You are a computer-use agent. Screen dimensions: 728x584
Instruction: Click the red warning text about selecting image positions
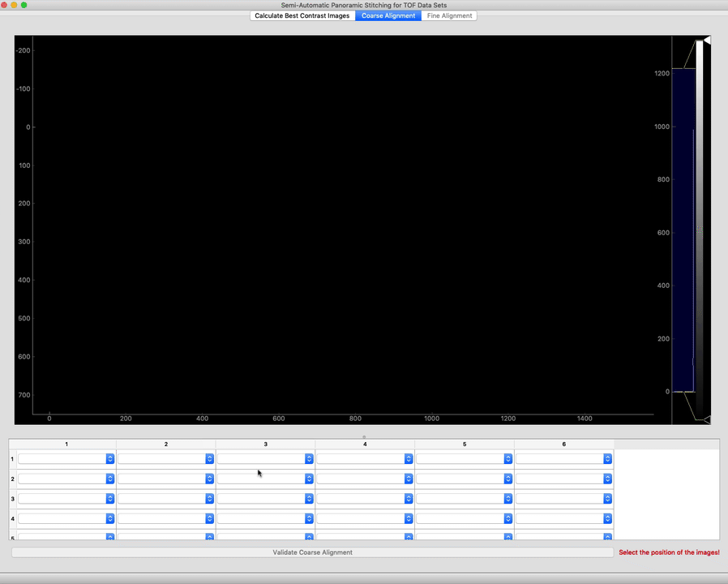[669, 552]
